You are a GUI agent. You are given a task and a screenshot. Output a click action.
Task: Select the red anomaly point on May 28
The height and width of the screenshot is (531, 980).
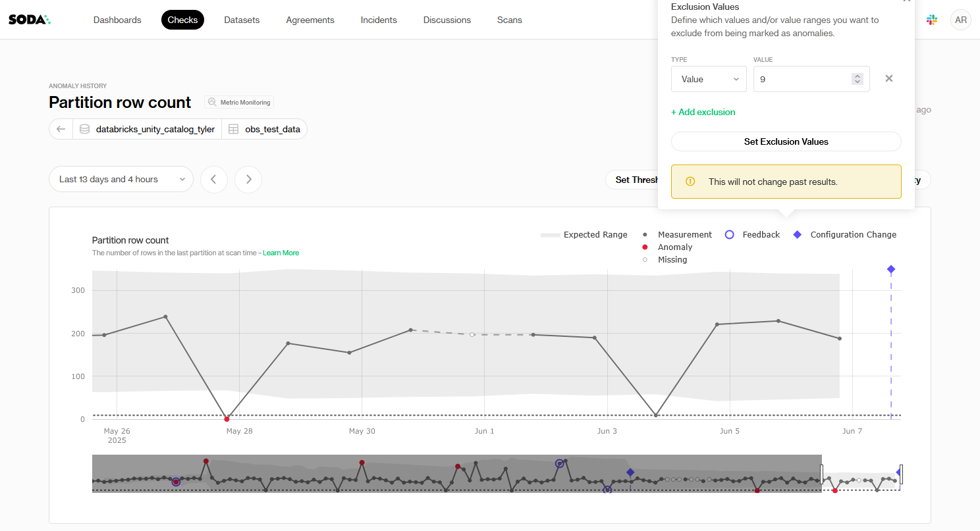227,419
